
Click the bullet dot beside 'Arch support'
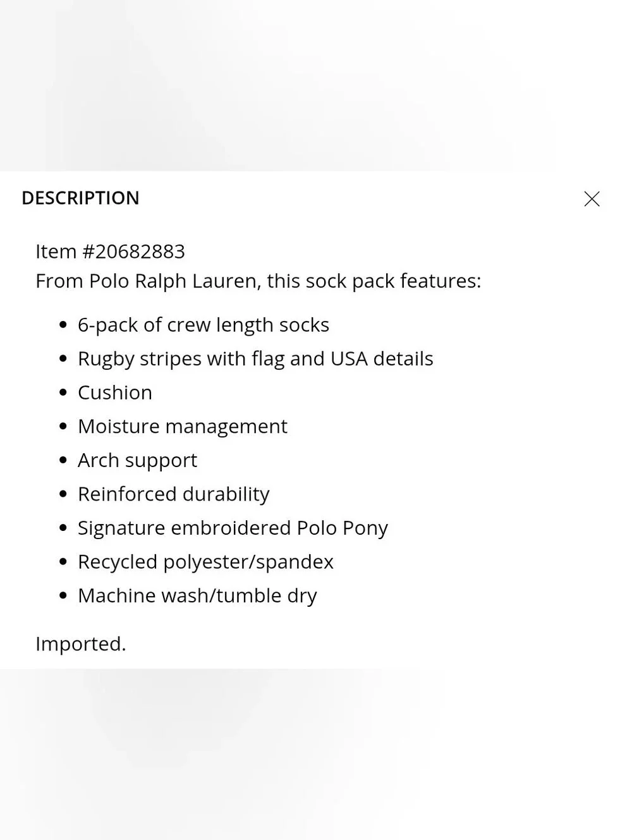click(x=63, y=460)
